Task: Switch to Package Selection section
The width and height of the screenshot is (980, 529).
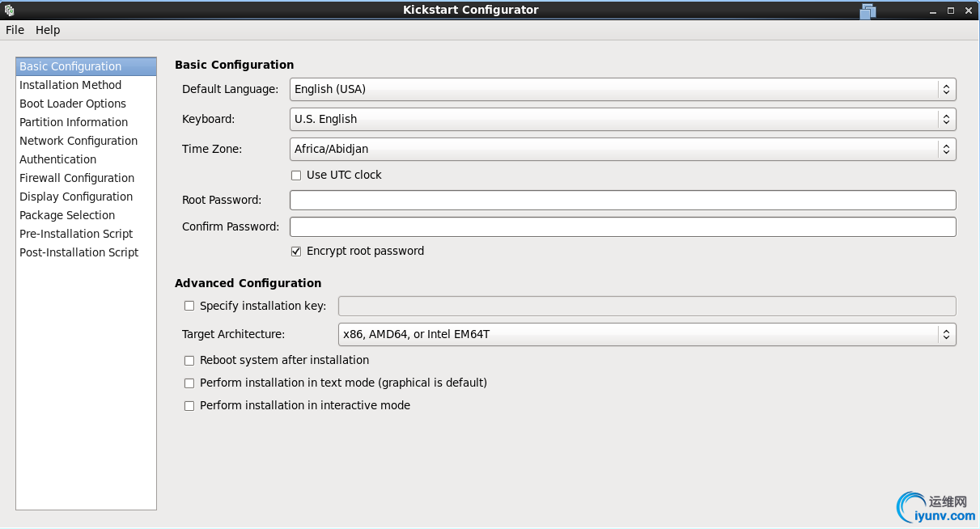Action: tap(67, 215)
